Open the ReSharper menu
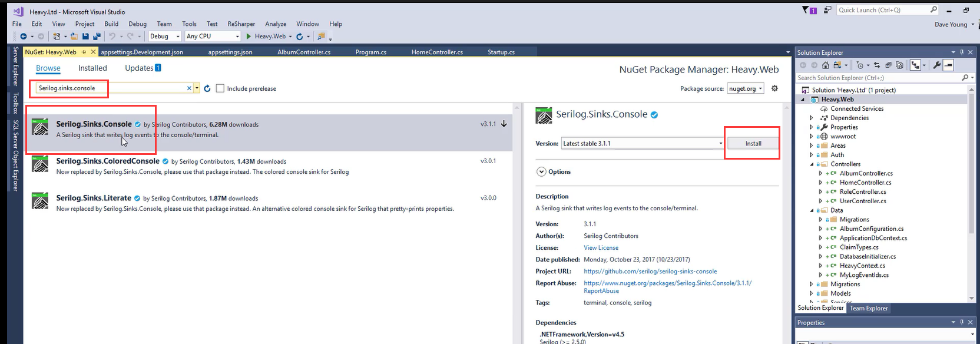Screen dimensions: 980x344 click(241, 24)
